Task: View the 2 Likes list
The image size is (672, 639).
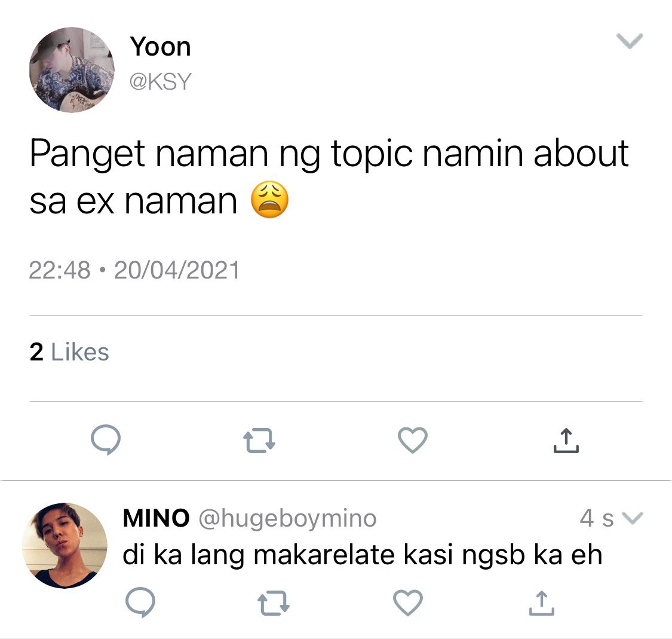Action: 69,352
